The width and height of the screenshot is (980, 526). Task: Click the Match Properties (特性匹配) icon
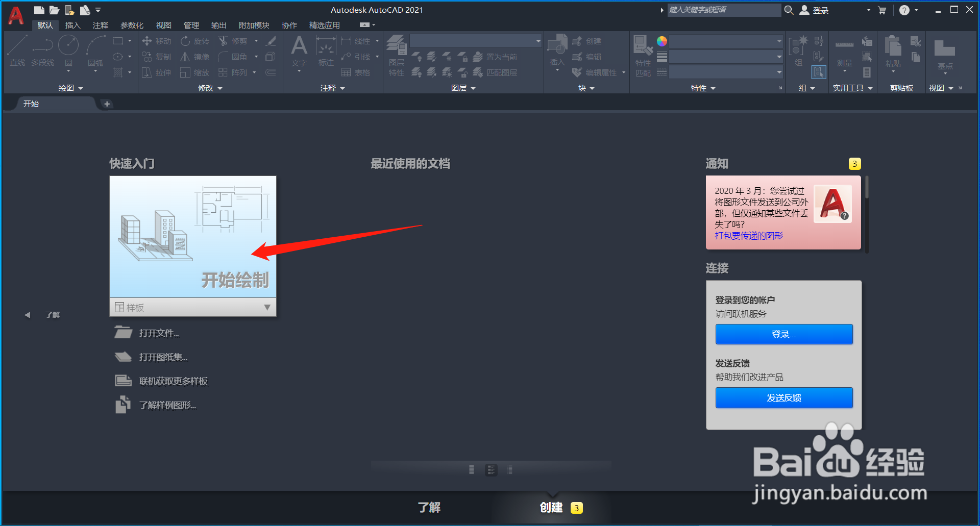pyautogui.click(x=643, y=55)
